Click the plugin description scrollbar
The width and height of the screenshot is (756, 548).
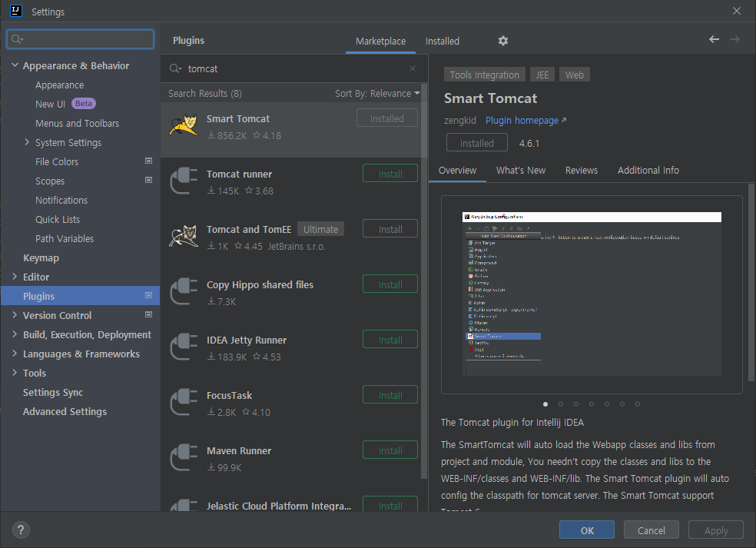pos(751,282)
